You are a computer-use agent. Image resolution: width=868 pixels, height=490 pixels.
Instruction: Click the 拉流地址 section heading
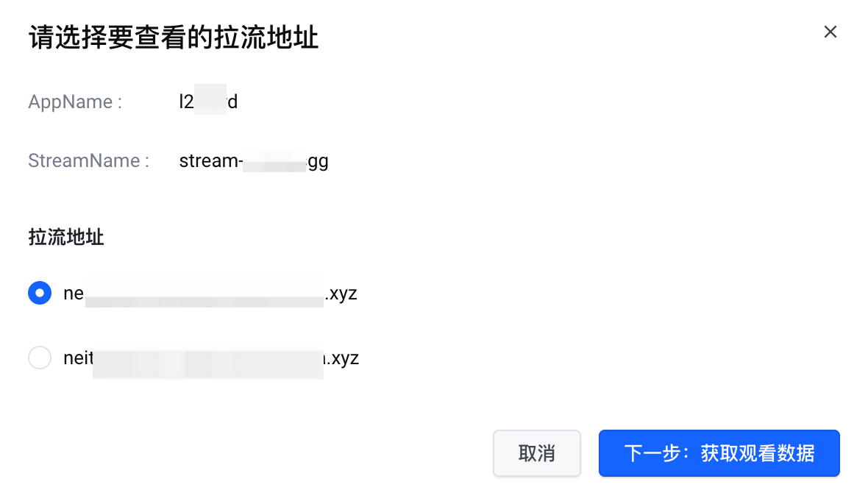click(x=66, y=237)
